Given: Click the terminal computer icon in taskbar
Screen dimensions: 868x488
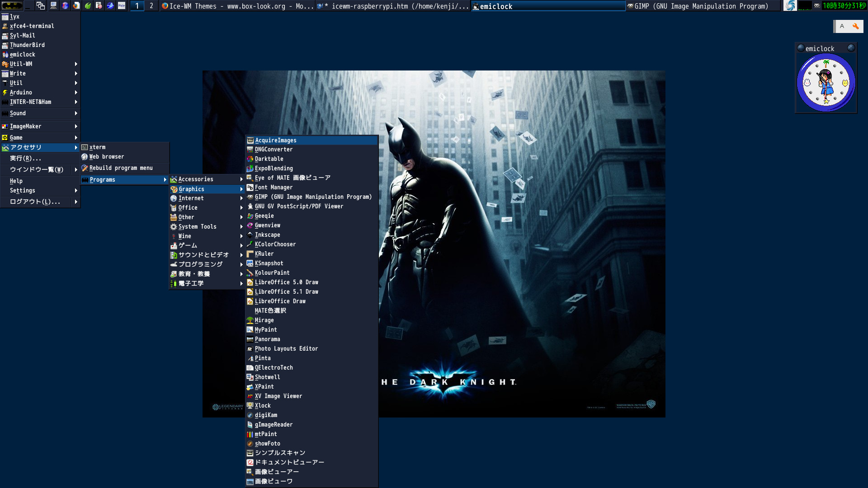Looking at the screenshot, I should [x=53, y=6].
